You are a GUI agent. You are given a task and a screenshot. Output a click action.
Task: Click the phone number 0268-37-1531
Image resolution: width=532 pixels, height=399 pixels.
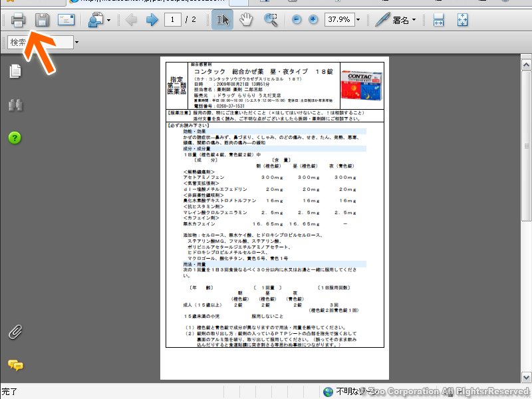coord(230,106)
